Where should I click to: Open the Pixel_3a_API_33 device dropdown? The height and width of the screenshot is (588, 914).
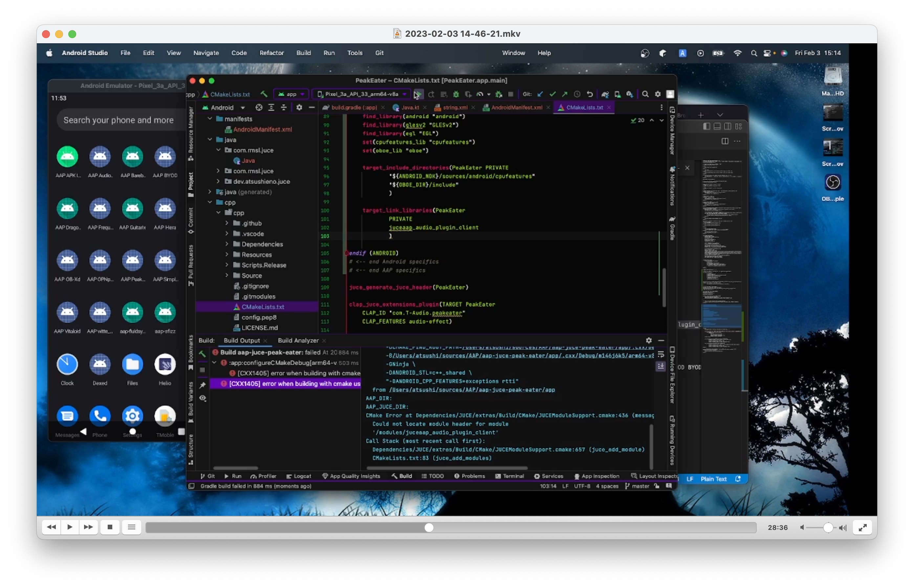pos(361,94)
